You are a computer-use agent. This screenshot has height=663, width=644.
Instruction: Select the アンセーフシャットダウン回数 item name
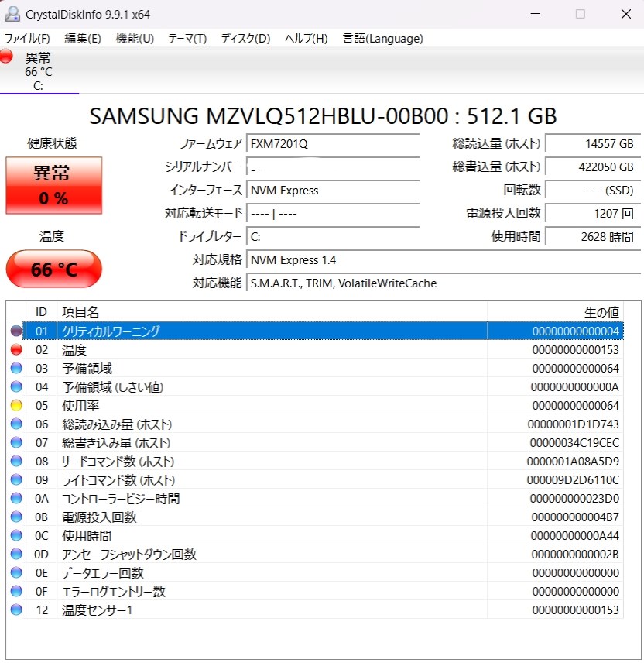pyautogui.click(x=129, y=555)
